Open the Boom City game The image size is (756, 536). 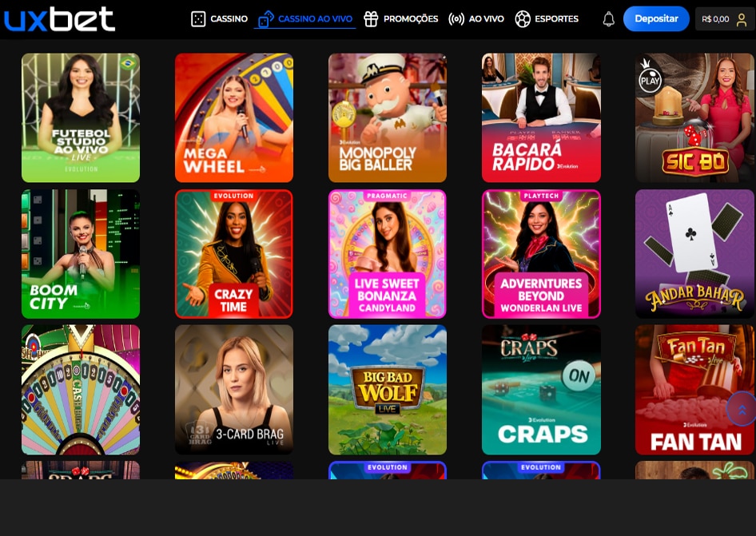click(x=80, y=253)
